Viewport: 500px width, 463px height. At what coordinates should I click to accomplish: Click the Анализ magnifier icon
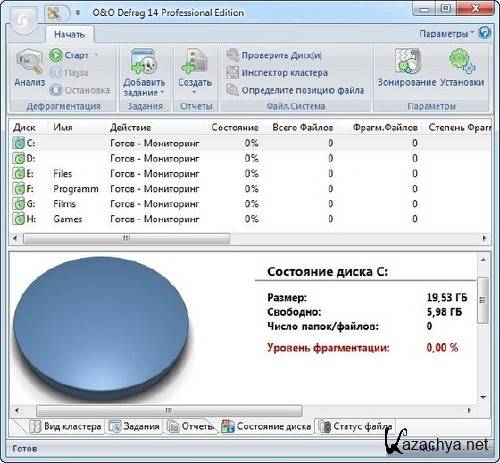pyautogui.click(x=29, y=62)
